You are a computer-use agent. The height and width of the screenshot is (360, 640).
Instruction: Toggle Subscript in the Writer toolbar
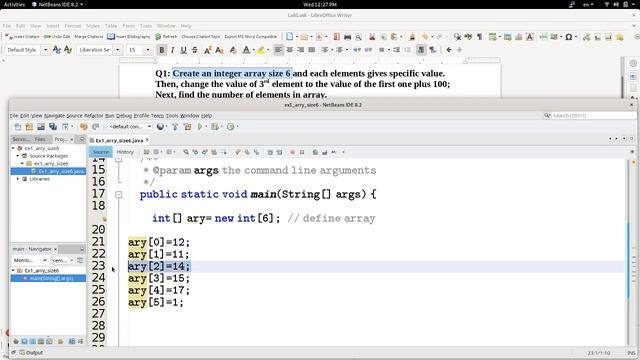(219, 50)
